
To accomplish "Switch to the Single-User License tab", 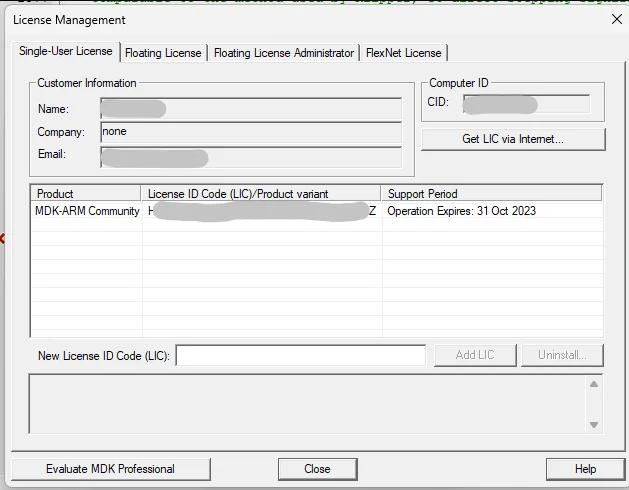I will 66,51.
